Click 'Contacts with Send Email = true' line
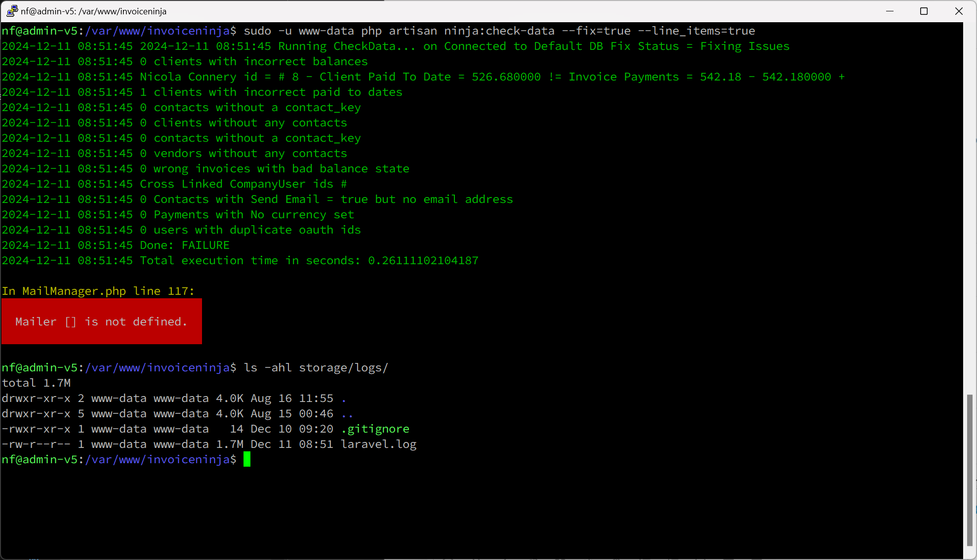Image resolution: width=977 pixels, height=560 pixels. (257, 199)
